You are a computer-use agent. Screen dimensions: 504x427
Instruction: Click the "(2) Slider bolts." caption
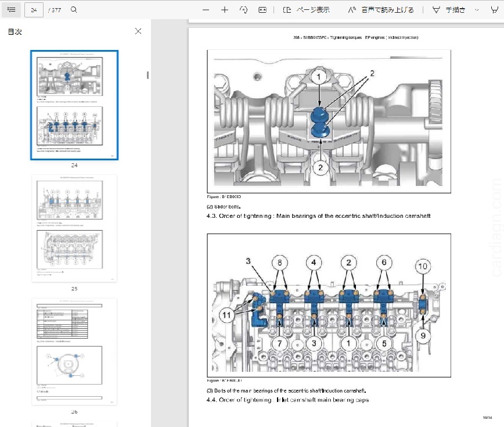(x=224, y=207)
